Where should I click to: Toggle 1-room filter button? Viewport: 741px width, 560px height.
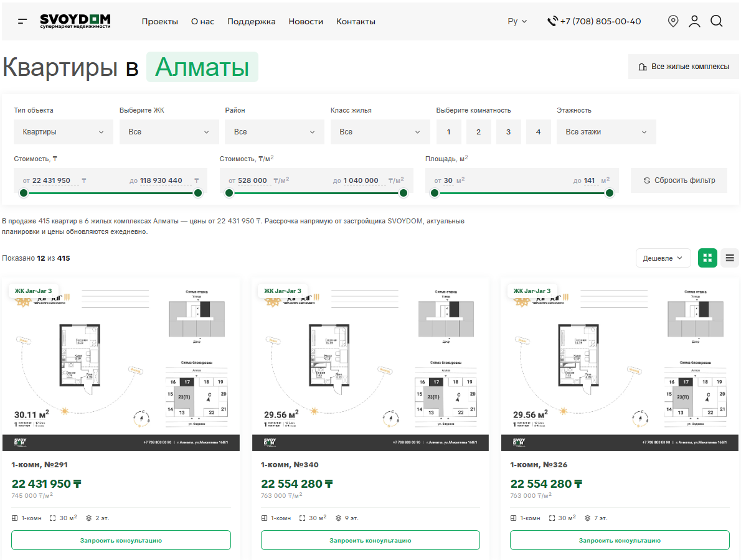(x=448, y=132)
